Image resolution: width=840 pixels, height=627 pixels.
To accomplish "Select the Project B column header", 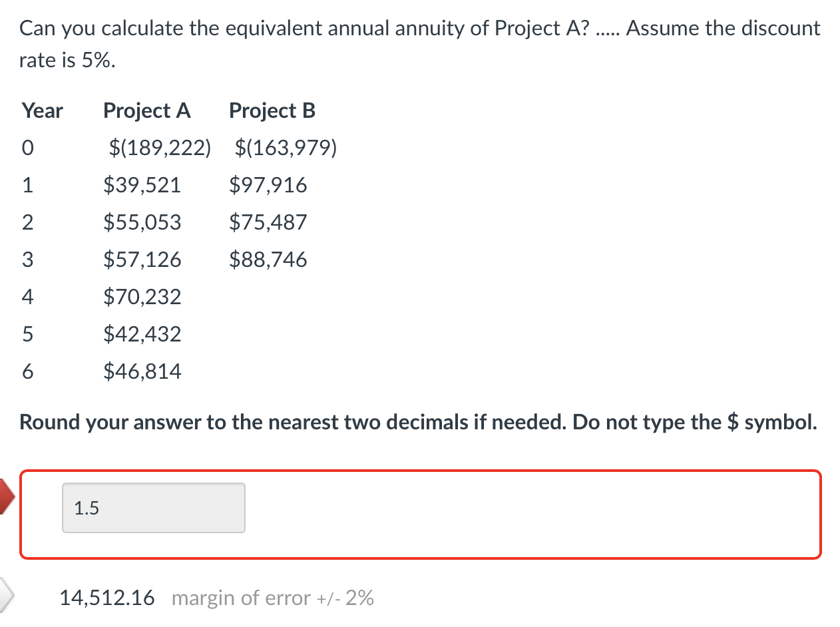I will 272,110.
